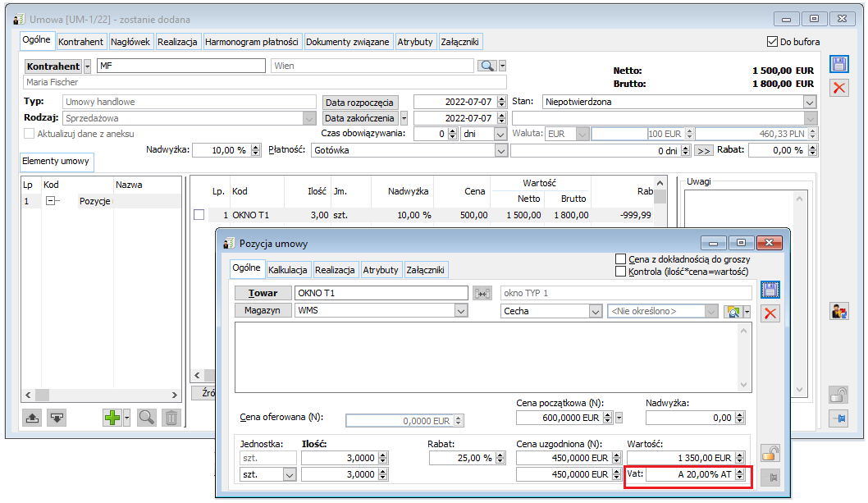Open the Stan dropdown Niepotwierdzona
Screen dimensions: 868x503
(809, 102)
